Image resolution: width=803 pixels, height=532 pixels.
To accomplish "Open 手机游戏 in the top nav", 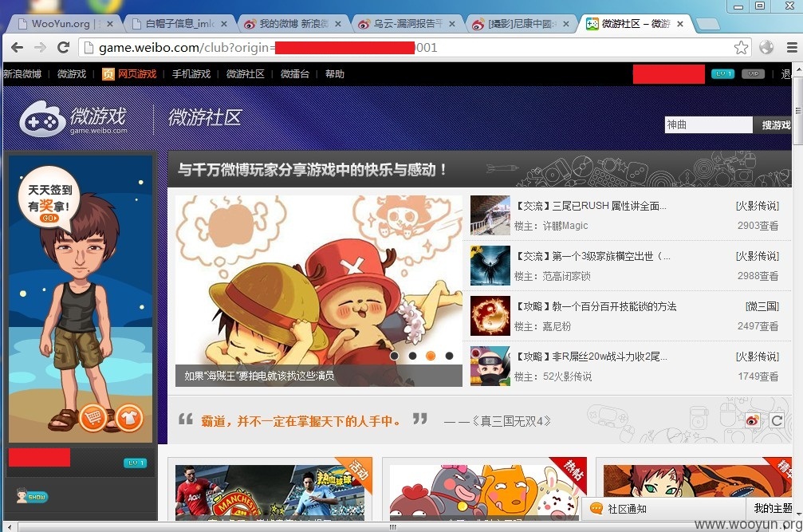I will pyautogui.click(x=191, y=73).
